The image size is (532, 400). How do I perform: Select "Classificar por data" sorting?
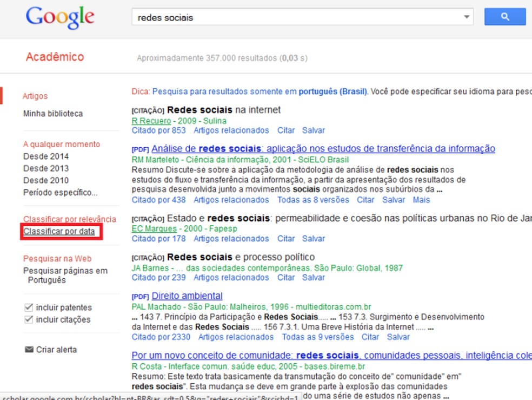[x=59, y=231]
